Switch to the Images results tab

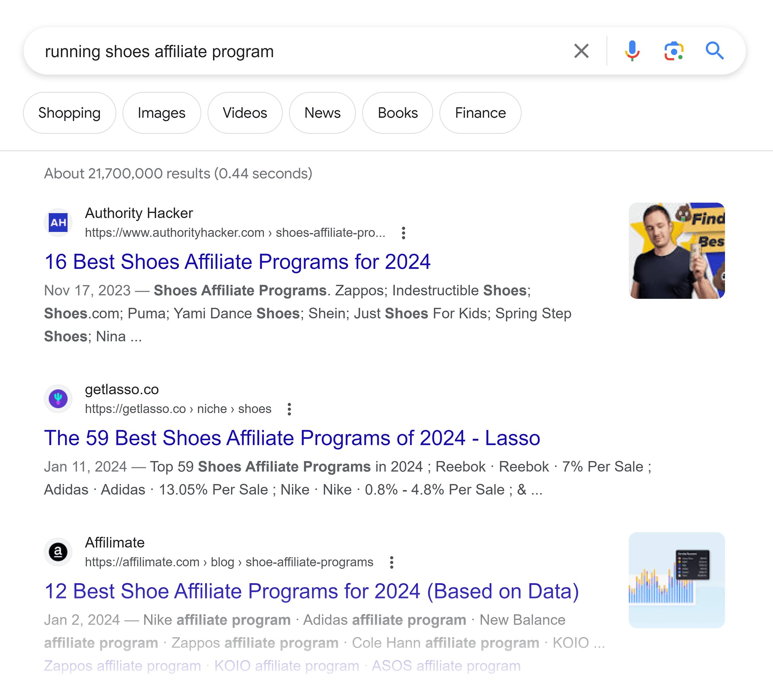click(161, 113)
